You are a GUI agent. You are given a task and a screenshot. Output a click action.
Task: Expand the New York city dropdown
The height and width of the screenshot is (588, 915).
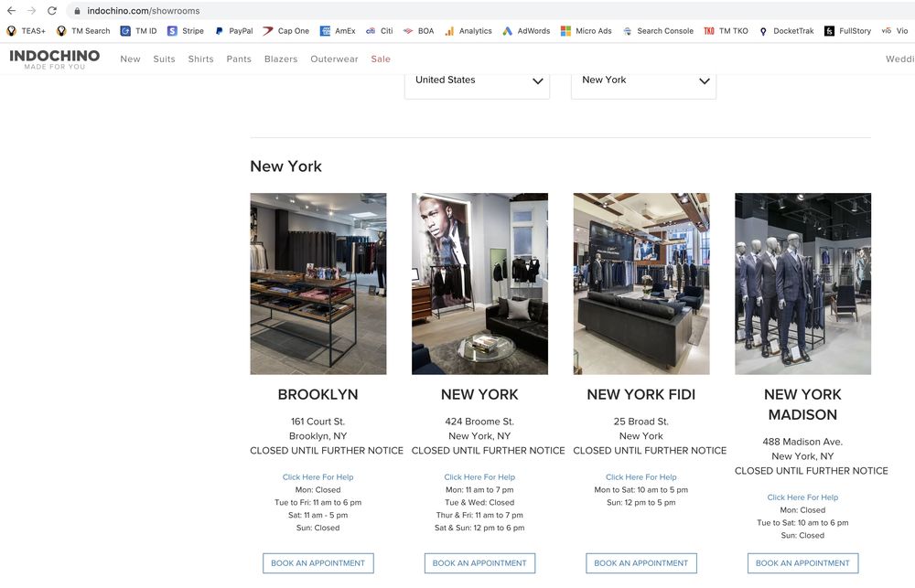tap(643, 80)
